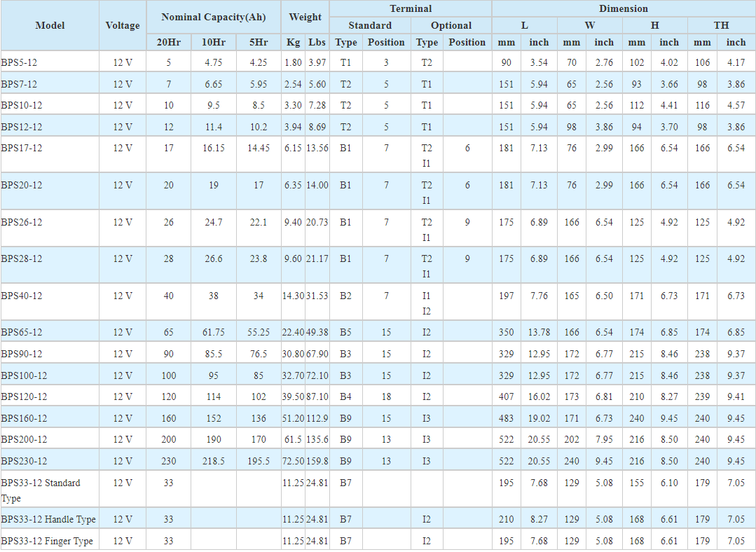Select the 10Hr sub-column header
This screenshot has width=756, height=552.
pos(214,42)
